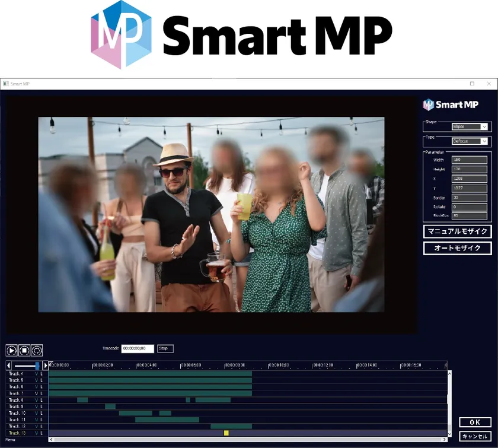498x448 pixels.
Task: Click the timeline zoom right arrow
Action: pos(46,366)
